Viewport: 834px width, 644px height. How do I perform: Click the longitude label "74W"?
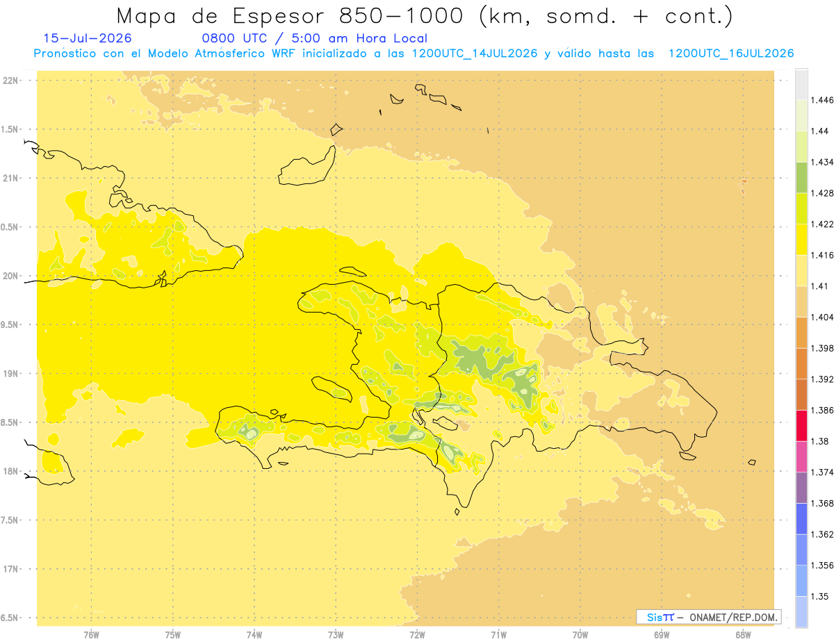(254, 635)
